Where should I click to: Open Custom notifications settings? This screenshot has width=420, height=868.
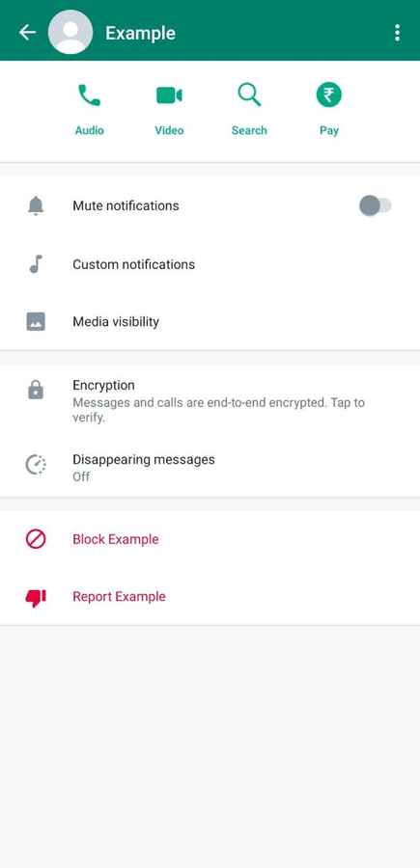point(210,264)
